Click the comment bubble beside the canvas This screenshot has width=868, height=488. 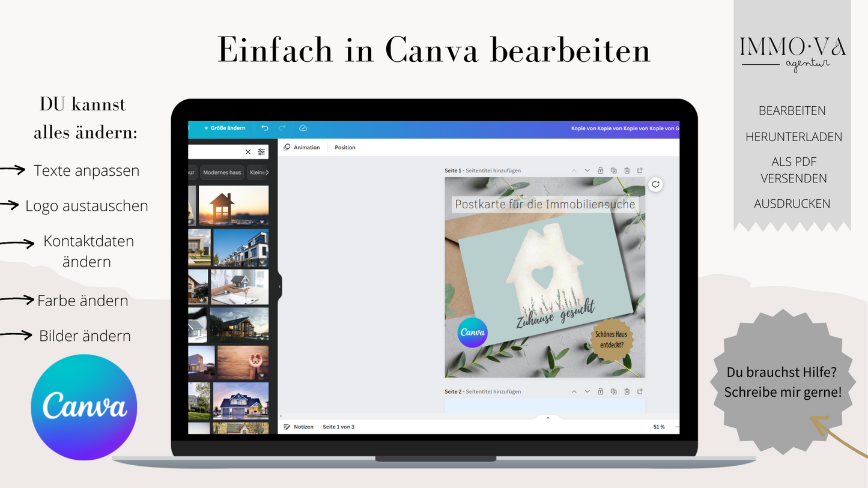(655, 184)
